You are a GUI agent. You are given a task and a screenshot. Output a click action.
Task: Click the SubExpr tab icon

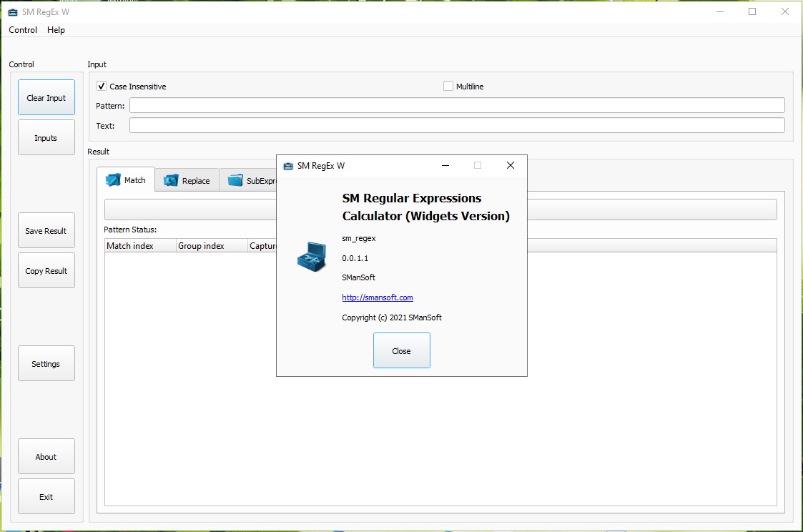point(235,180)
